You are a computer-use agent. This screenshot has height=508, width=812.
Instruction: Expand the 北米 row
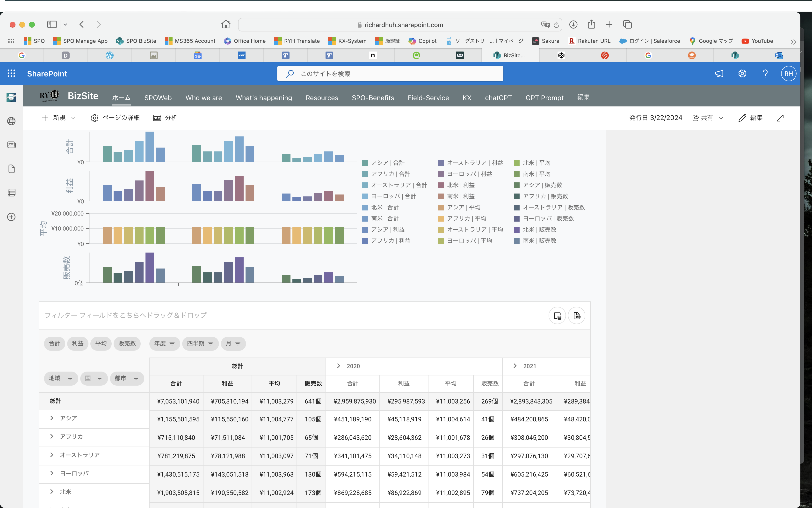[52, 492]
